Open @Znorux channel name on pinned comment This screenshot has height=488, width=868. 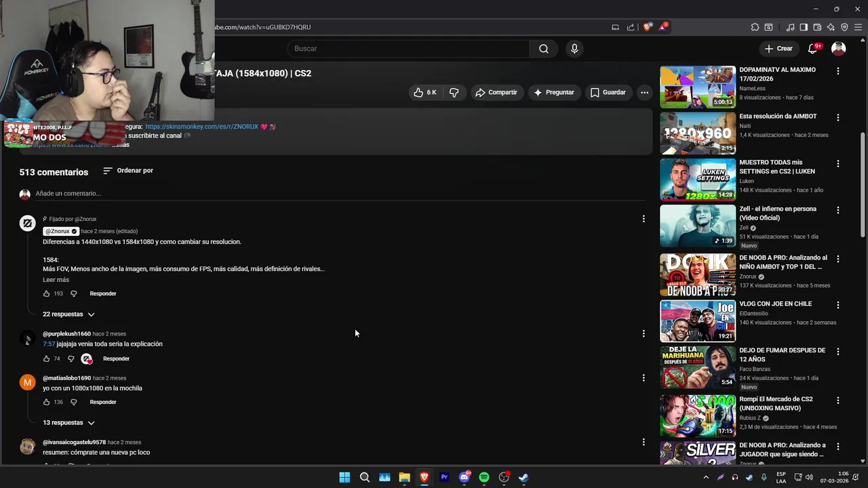[61, 231]
